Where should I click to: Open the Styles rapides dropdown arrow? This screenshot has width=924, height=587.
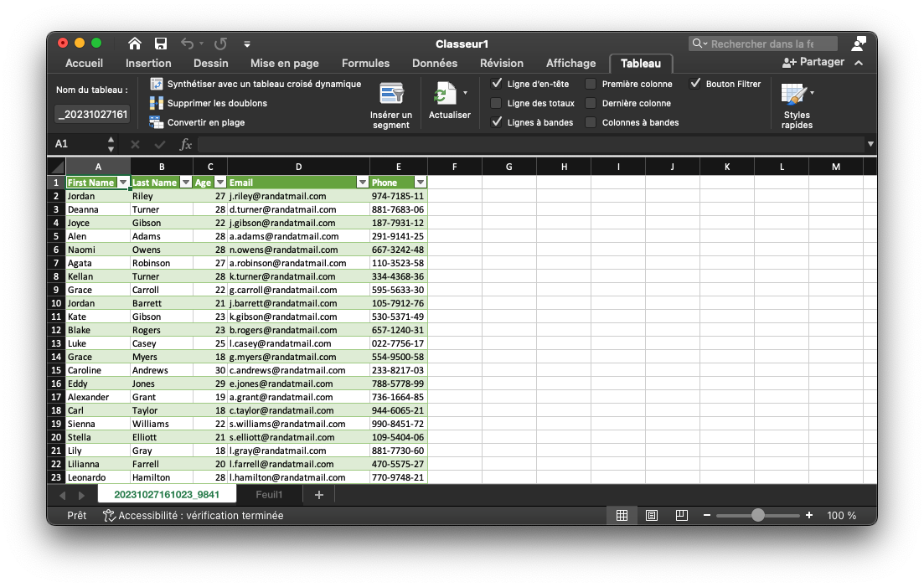[812, 93]
